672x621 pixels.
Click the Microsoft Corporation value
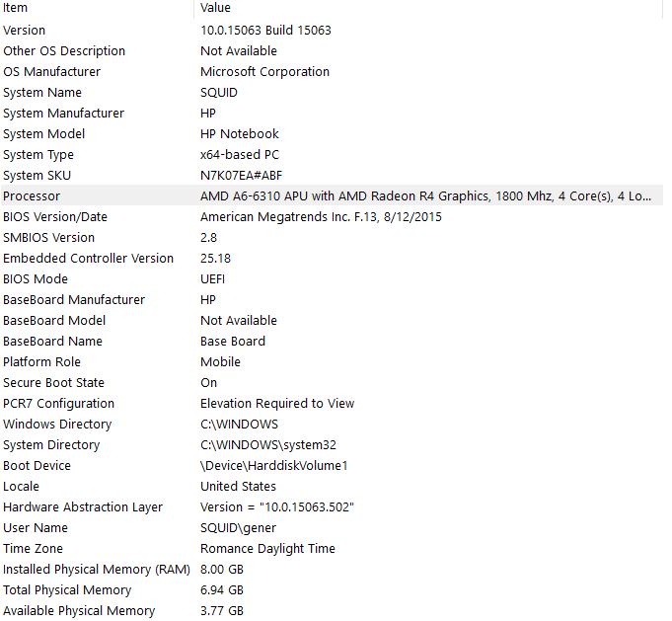[264, 72]
